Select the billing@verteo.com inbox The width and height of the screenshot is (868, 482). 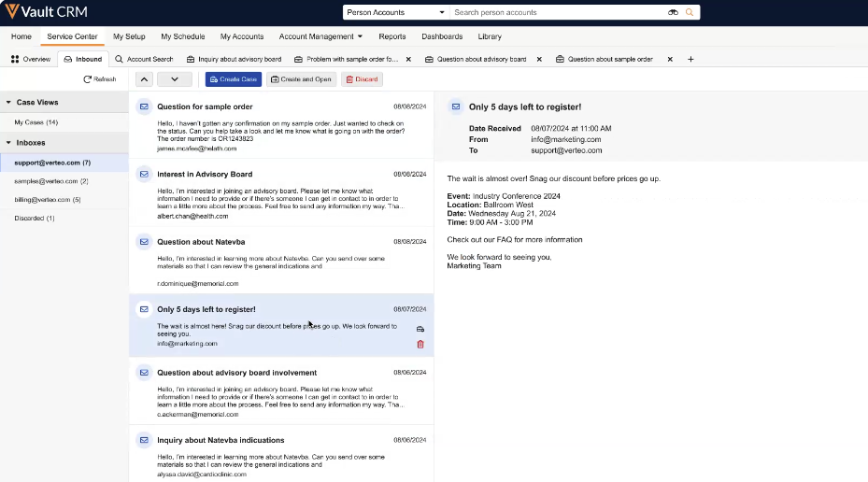pos(47,199)
